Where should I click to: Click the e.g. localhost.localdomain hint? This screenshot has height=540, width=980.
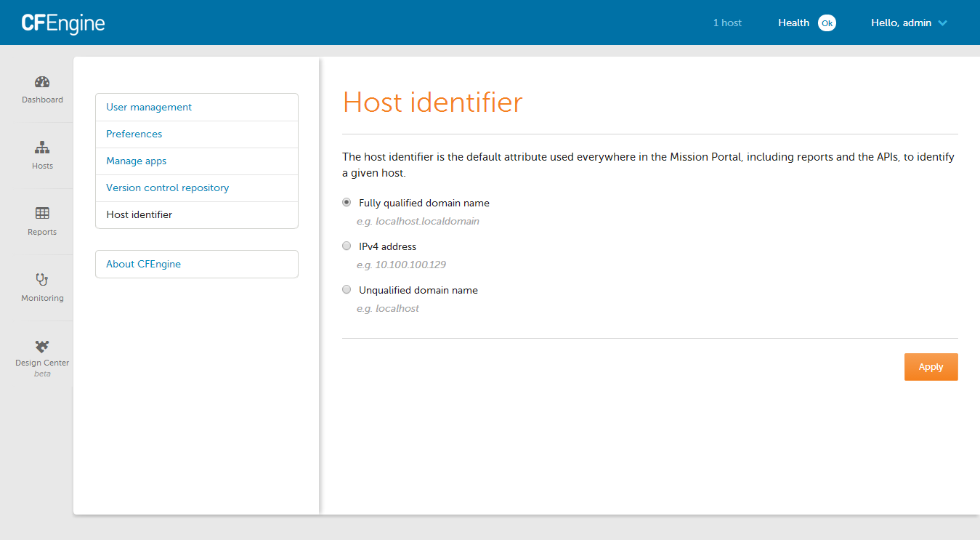(418, 221)
